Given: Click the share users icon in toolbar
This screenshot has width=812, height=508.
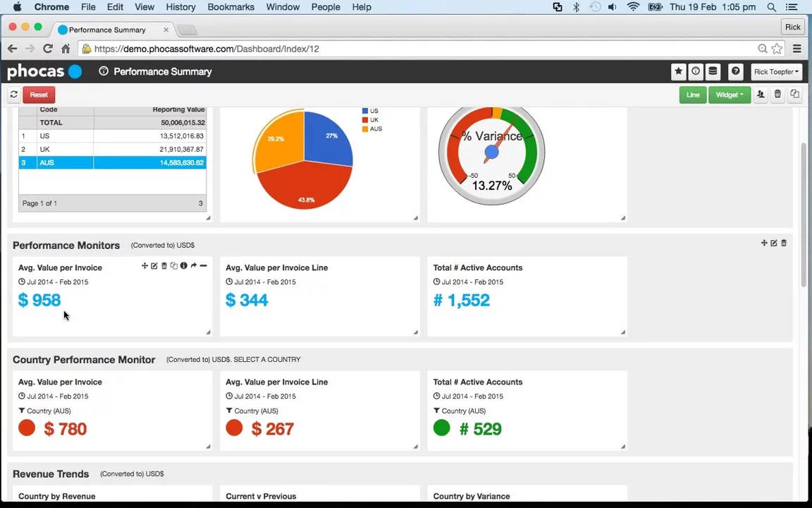Looking at the screenshot, I should (x=760, y=95).
